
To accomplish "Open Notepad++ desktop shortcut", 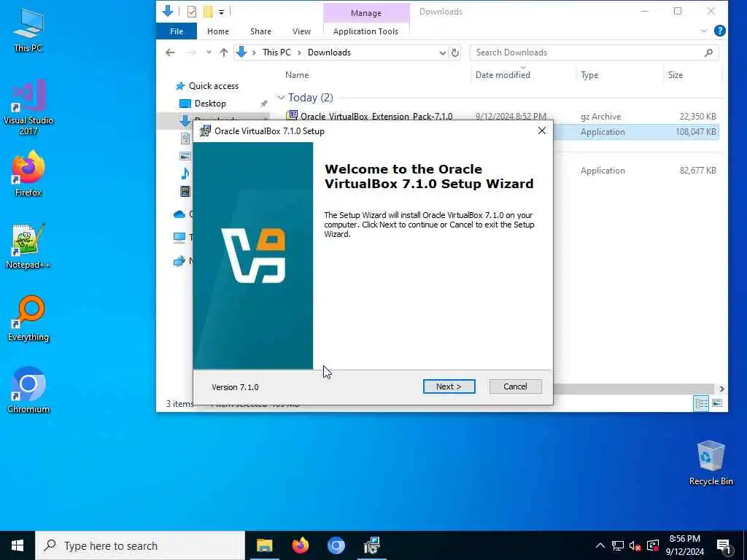I will point(28,246).
